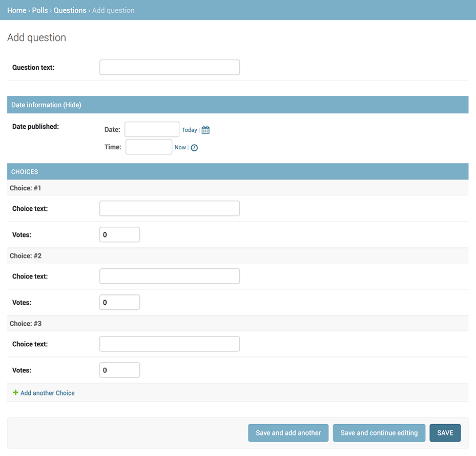Navigate to Home via the breadcrumb

point(16,10)
